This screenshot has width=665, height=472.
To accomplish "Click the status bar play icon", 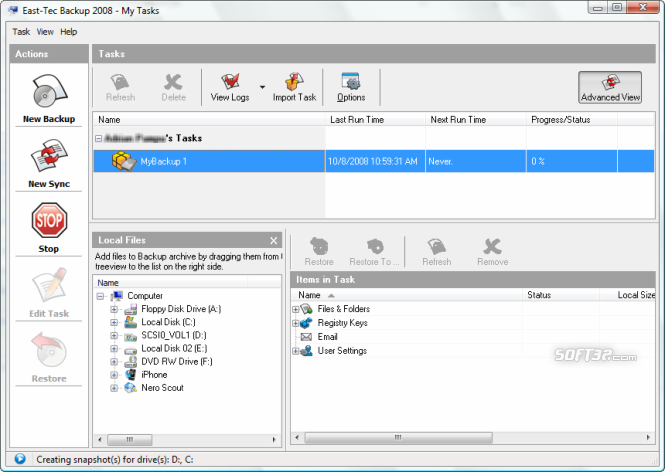I will (x=20, y=459).
